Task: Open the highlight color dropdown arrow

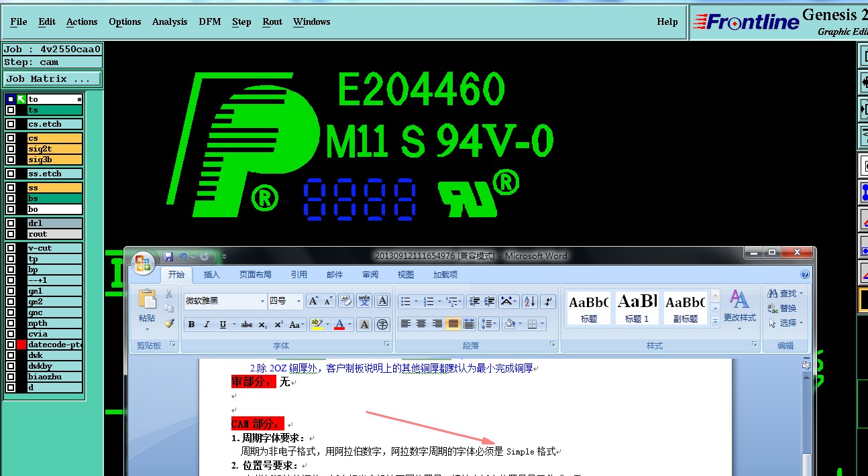Action: click(x=328, y=324)
